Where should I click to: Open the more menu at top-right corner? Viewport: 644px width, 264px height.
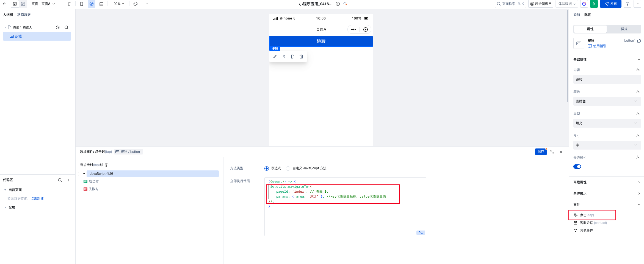pyautogui.click(x=637, y=4)
